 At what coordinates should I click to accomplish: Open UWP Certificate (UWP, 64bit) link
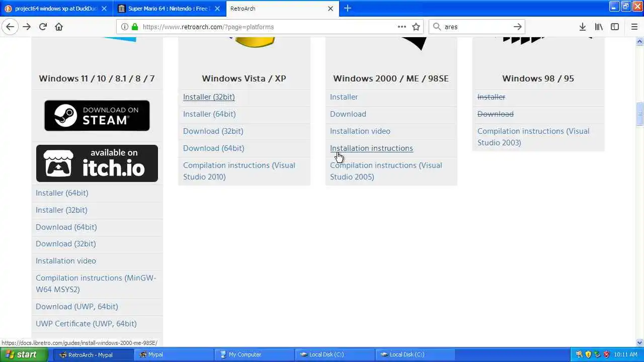[x=86, y=324]
